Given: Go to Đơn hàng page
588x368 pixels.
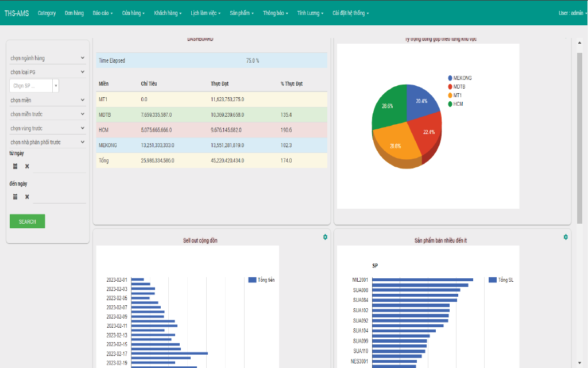Looking at the screenshot, I should [74, 13].
